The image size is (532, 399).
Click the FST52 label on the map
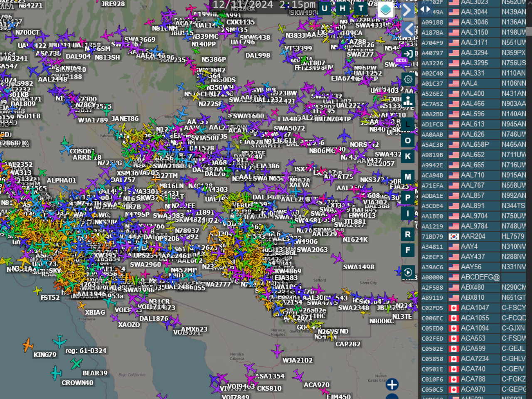click(x=50, y=298)
